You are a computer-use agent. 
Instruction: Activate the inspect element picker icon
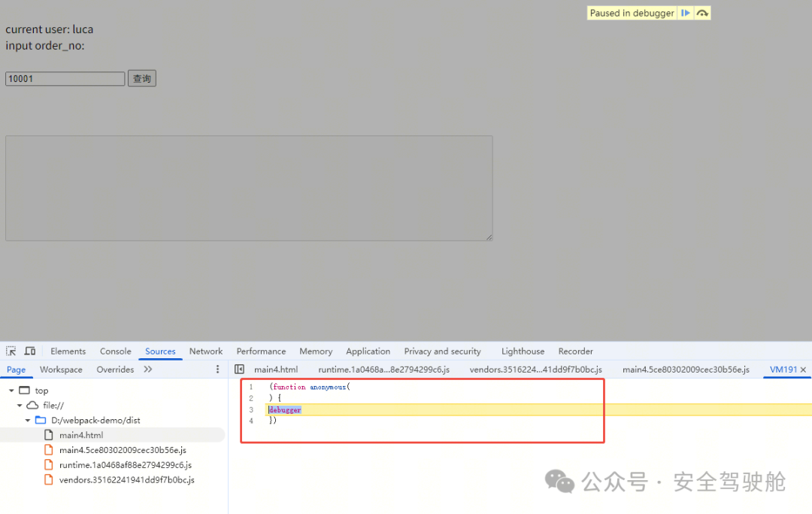click(x=11, y=351)
